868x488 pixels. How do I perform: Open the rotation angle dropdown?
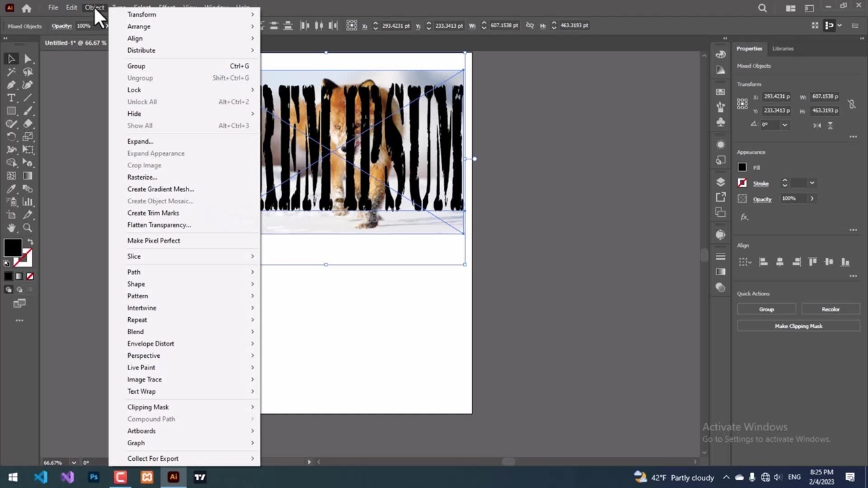click(785, 125)
